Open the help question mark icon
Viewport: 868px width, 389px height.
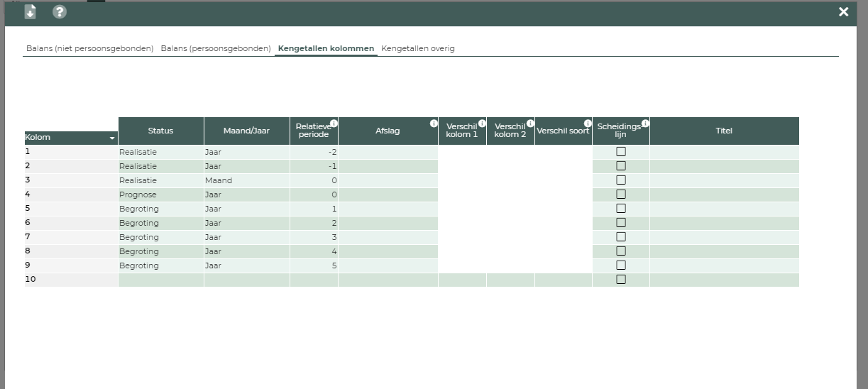click(60, 12)
